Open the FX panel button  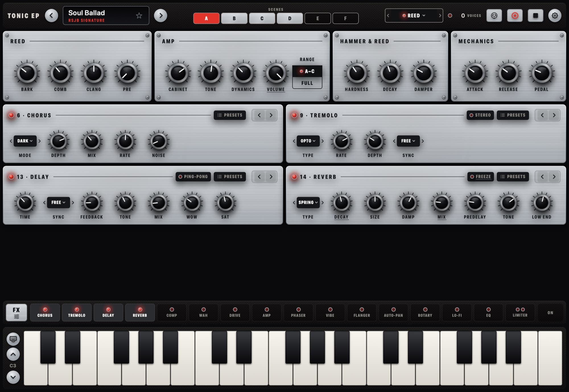point(17,312)
